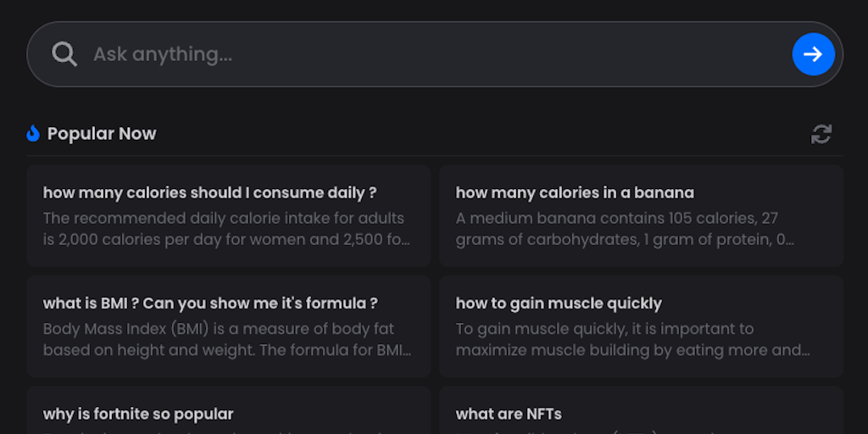Click "The recommended daily calorie intake" answer preview
Image resolution: width=868 pixels, height=434 pixels.
coord(224,218)
